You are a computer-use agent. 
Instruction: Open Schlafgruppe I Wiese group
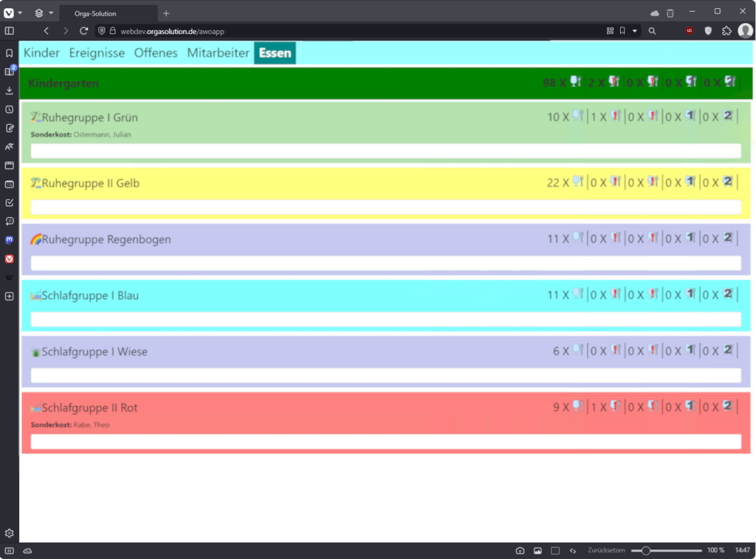(94, 351)
